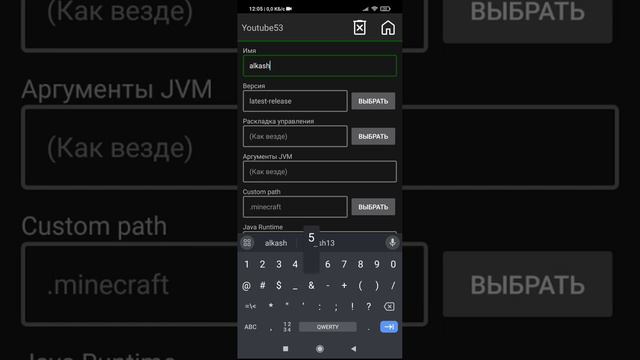Tap the Аргументы JVM input field
This screenshot has height=360, width=640.
tap(320, 171)
